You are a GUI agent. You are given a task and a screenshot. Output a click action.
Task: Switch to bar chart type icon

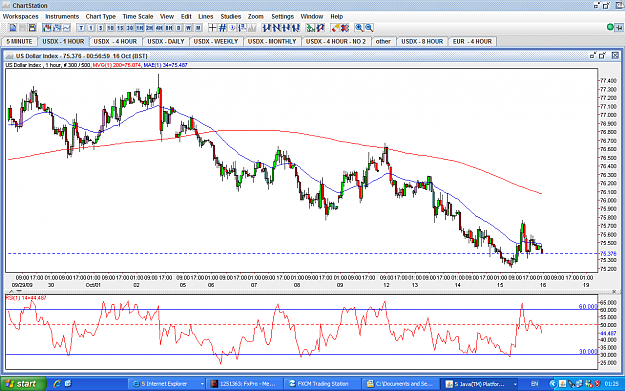(x=57, y=28)
